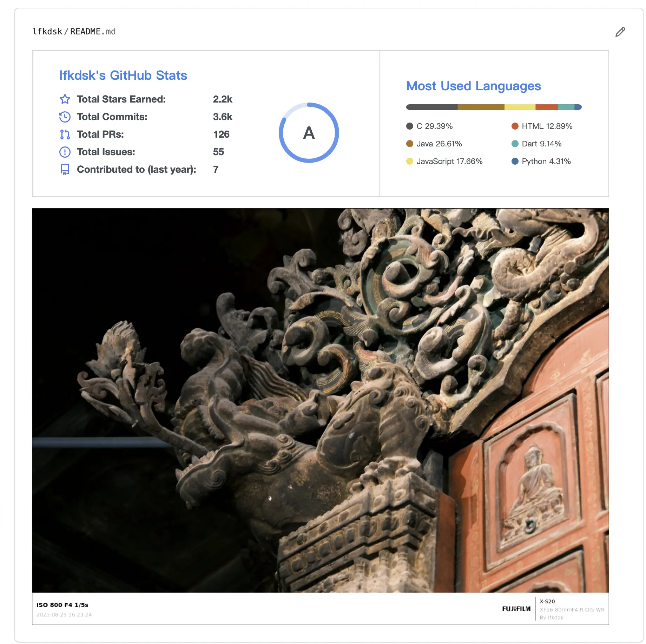Click the C 29.39% label

click(435, 126)
